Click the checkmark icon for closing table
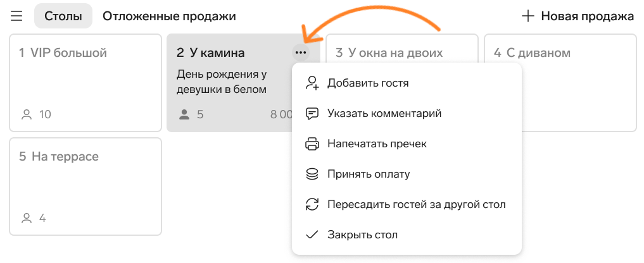This screenshot has height=263, width=644. click(x=312, y=235)
